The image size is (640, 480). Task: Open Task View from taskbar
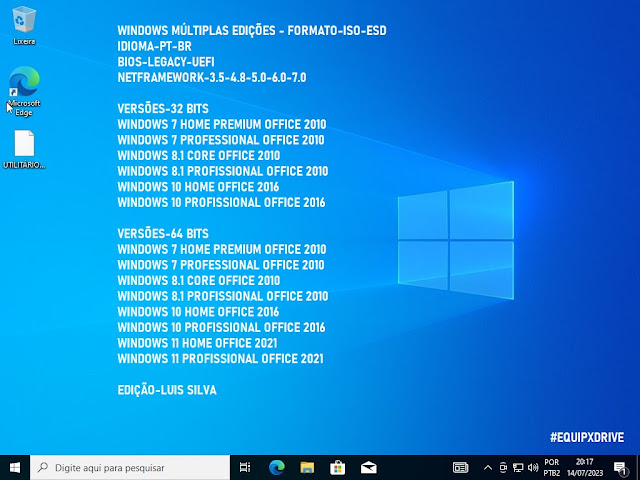click(245, 467)
